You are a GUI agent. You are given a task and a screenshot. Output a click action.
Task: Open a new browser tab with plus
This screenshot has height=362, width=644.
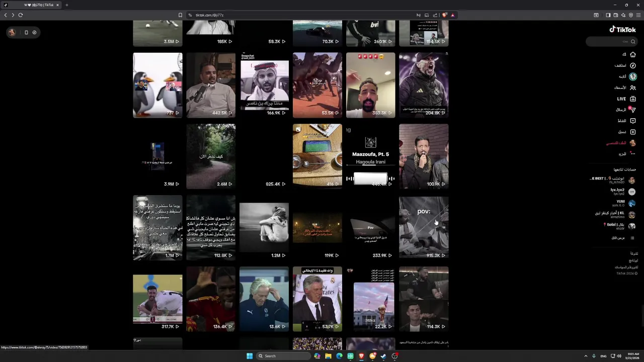(x=66, y=5)
